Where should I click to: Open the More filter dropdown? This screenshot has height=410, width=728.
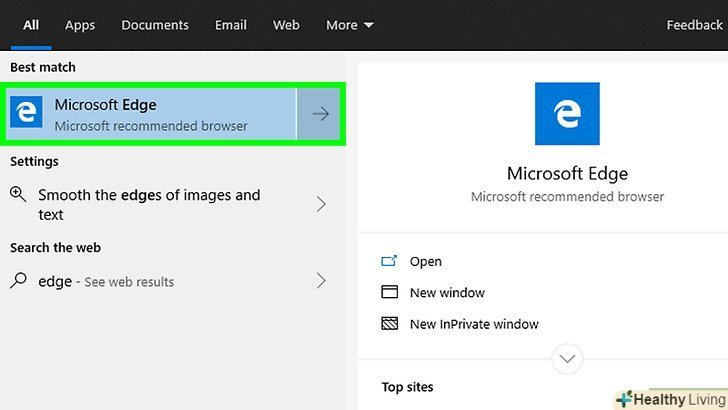pos(349,25)
